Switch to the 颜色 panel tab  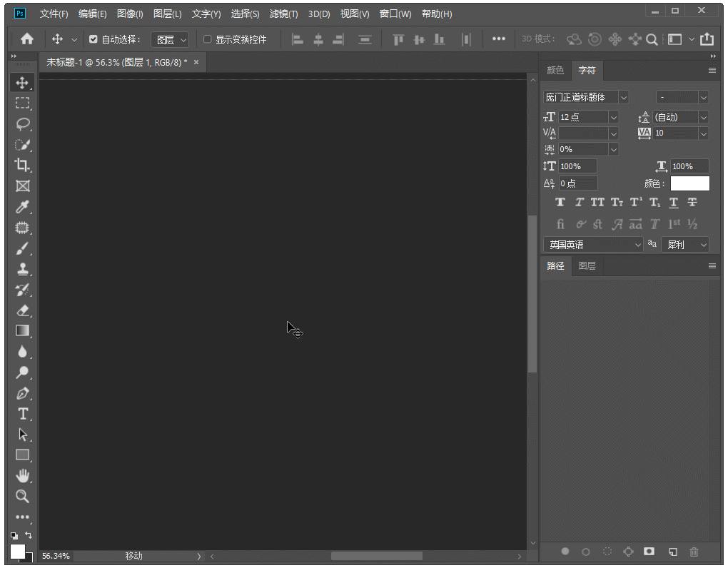coord(555,70)
